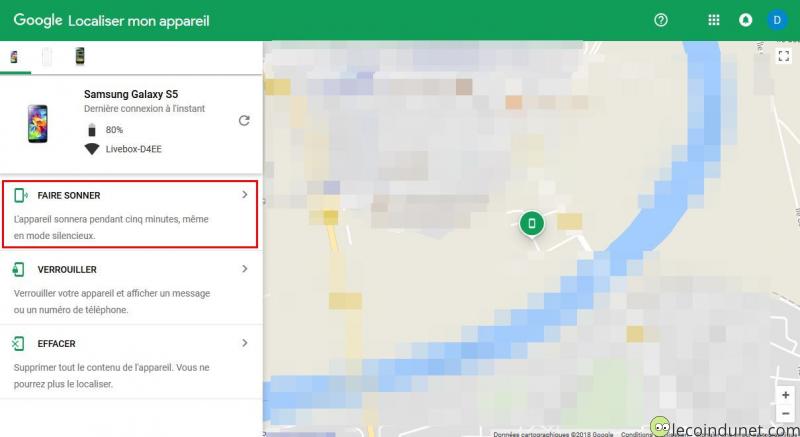Click the Verrouiller lock icon
Viewport: 800px width, 437px height.
click(x=18, y=269)
